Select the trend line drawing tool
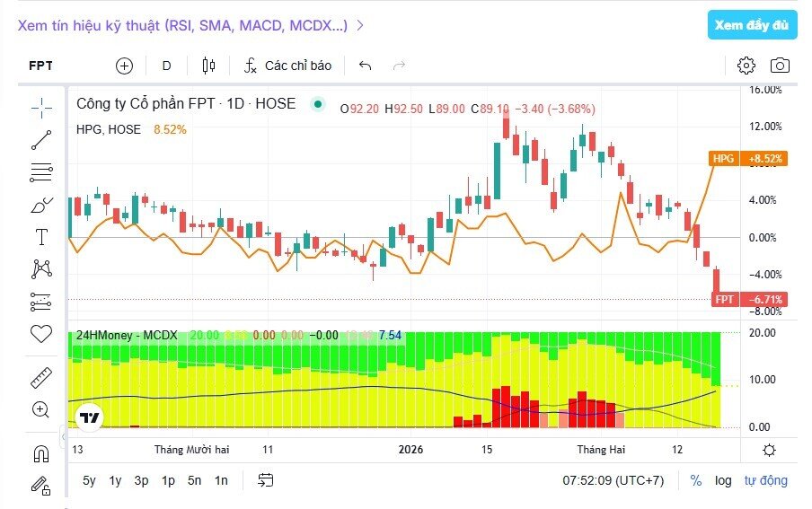Image resolution: width=812 pixels, height=509 pixels. (x=41, y=140)
